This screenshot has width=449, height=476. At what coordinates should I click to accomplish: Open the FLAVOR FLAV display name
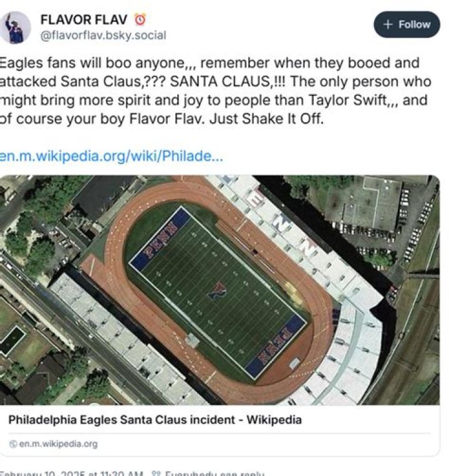(x=84, y=19)
